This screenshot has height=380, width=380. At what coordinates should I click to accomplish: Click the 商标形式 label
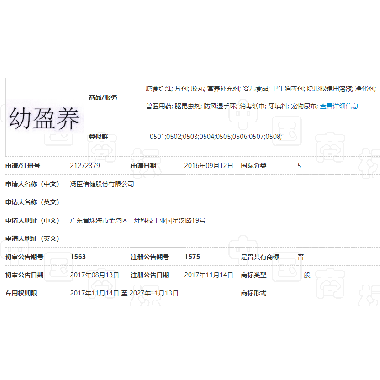253,293
